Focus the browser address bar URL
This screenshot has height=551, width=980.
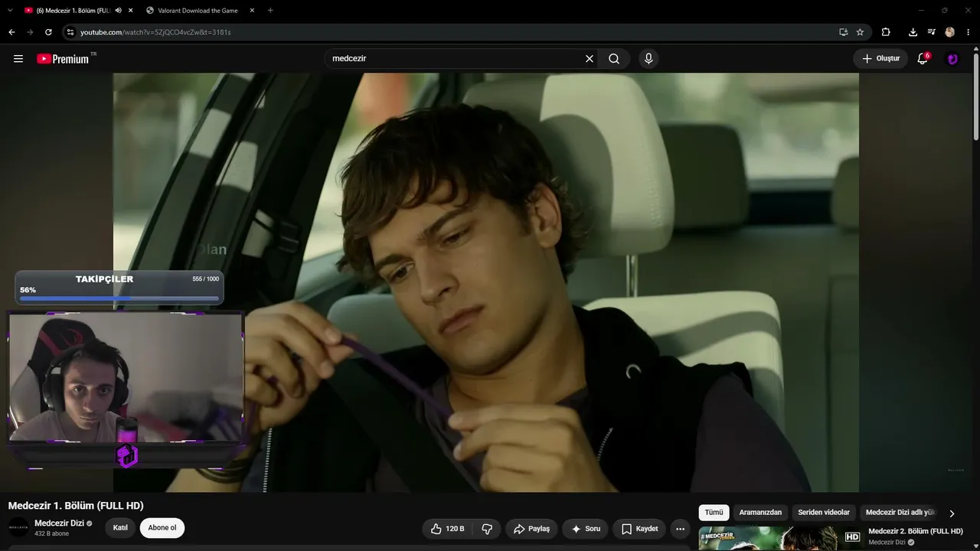155,32
